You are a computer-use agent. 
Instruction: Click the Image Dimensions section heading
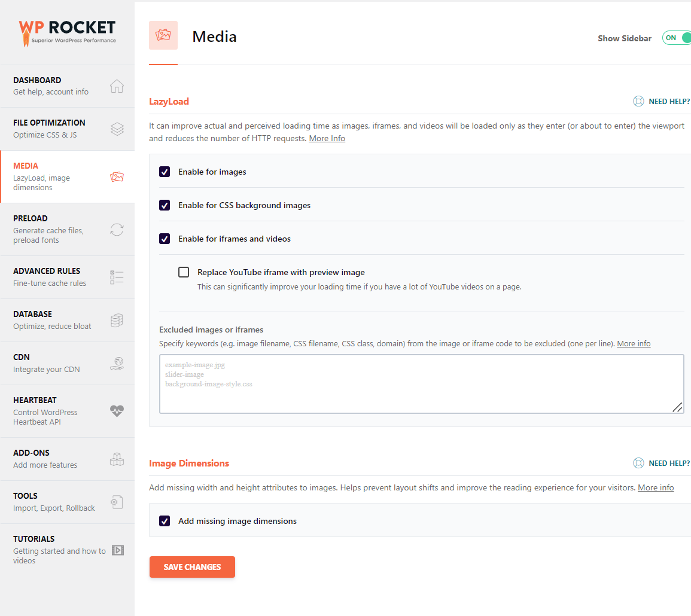click(189, 463)
